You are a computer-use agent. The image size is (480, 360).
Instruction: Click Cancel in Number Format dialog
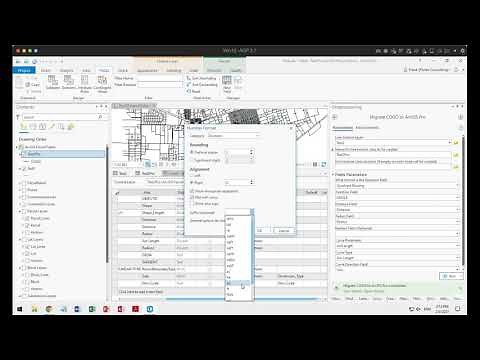[x=284, y=230]
